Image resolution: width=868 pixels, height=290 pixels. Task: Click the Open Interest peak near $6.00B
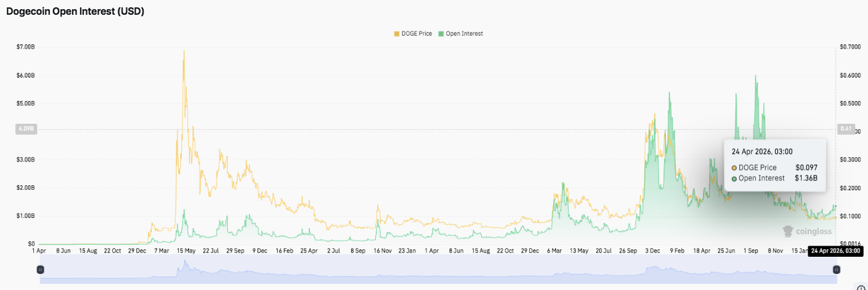click(755, 76)
